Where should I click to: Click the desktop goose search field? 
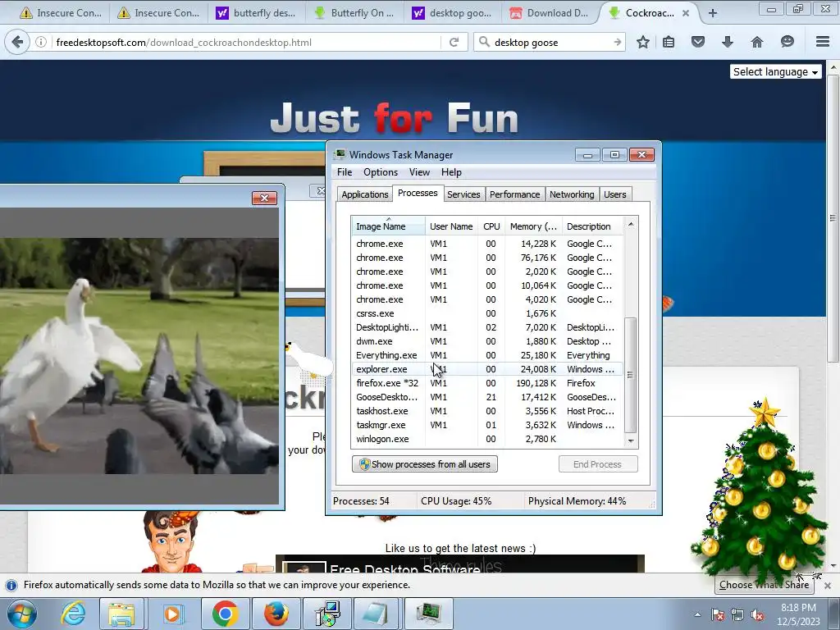(550, 43)
